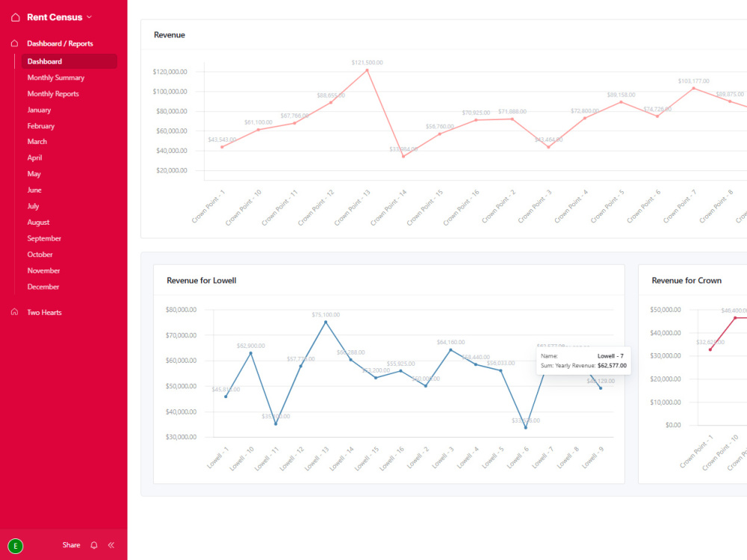
Task: Click the Lowell - 13 axis label
Action: (x=317, y=459)
